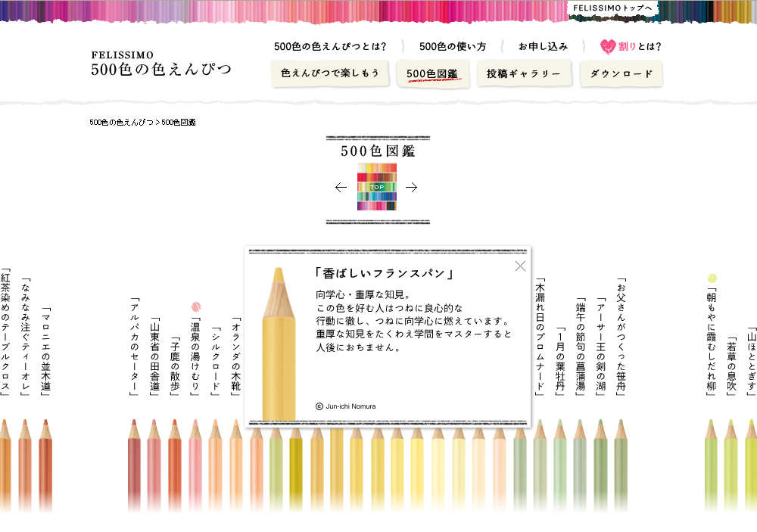Select シルクロード pencil label
The height and width of the screenshot is (532, 757).
coord(215,361)
